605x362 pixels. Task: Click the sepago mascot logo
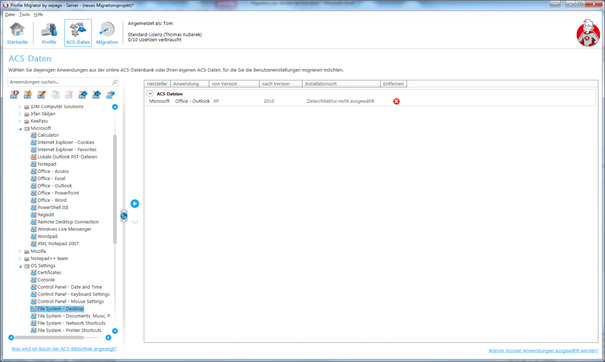click(x=588, y=33)
